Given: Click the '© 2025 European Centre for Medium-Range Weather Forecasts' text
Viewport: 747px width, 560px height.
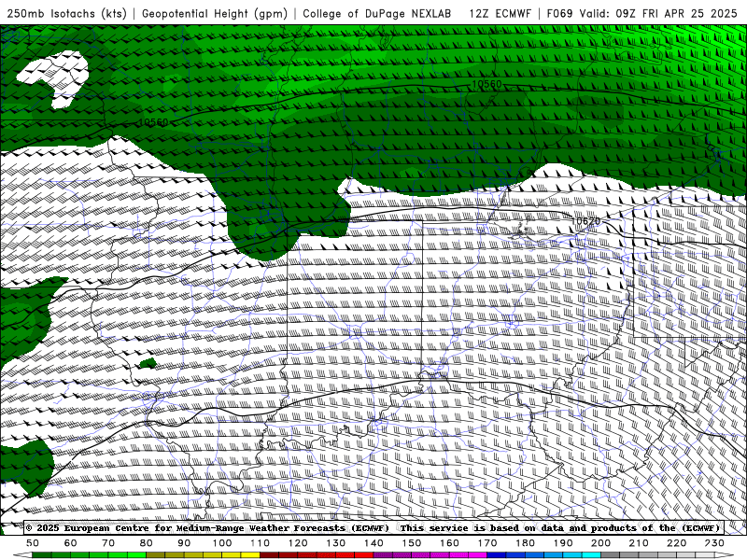Looking at the screenshot, I should (207, 527).
